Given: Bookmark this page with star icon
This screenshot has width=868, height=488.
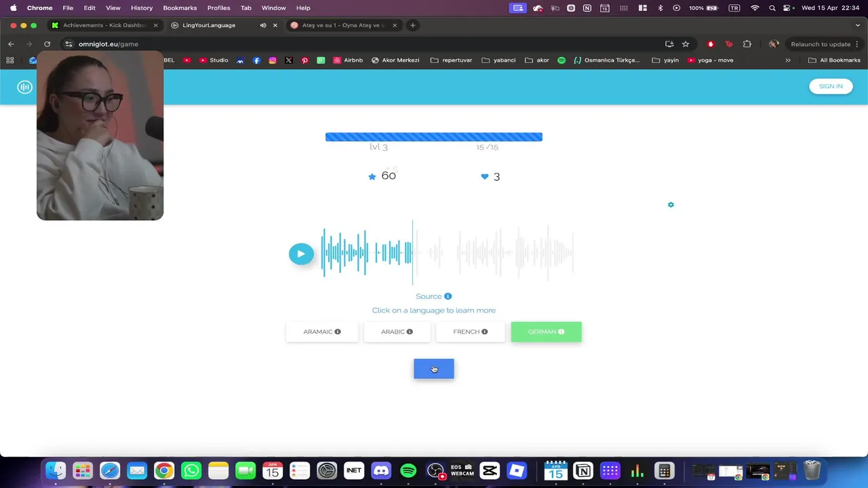Looking at the screenshot, I should [686, 44].
